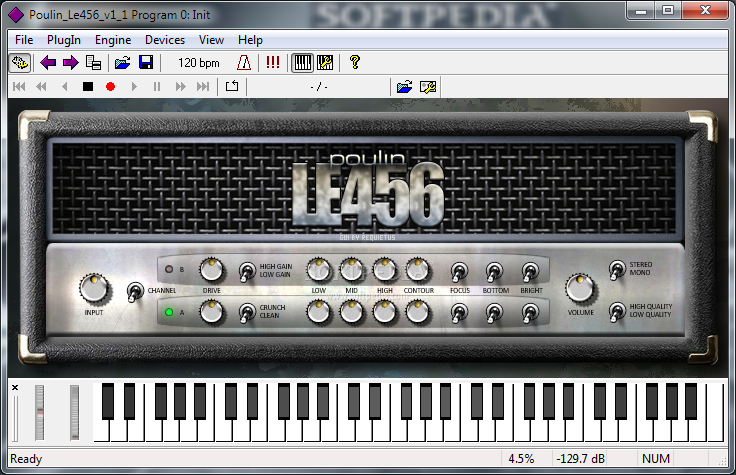Toggle the keyboard bar display icon
This screenshot has width=736, height=475.
(x=302, y=62)
